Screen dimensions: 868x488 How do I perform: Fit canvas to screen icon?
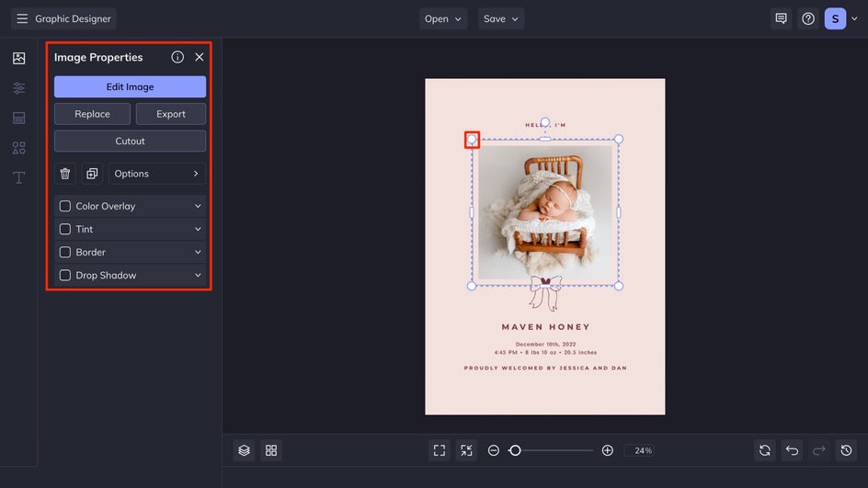coord(440,450)
